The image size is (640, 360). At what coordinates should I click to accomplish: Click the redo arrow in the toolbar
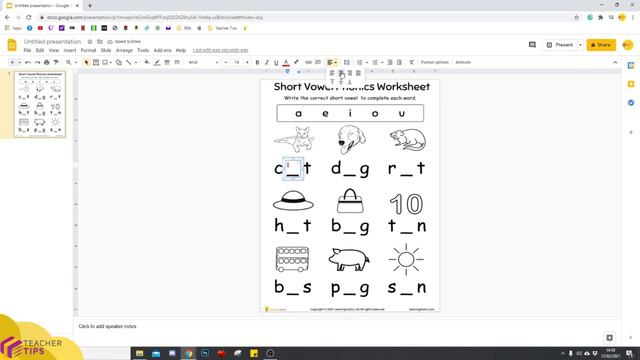37,62
